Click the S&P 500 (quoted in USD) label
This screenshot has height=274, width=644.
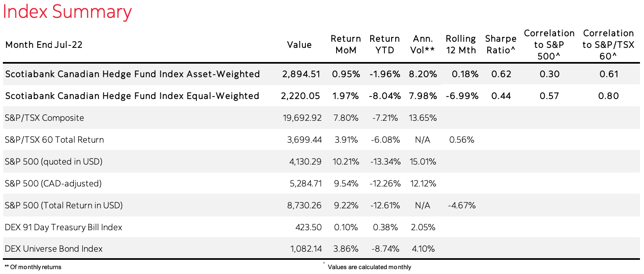(53, 162)
